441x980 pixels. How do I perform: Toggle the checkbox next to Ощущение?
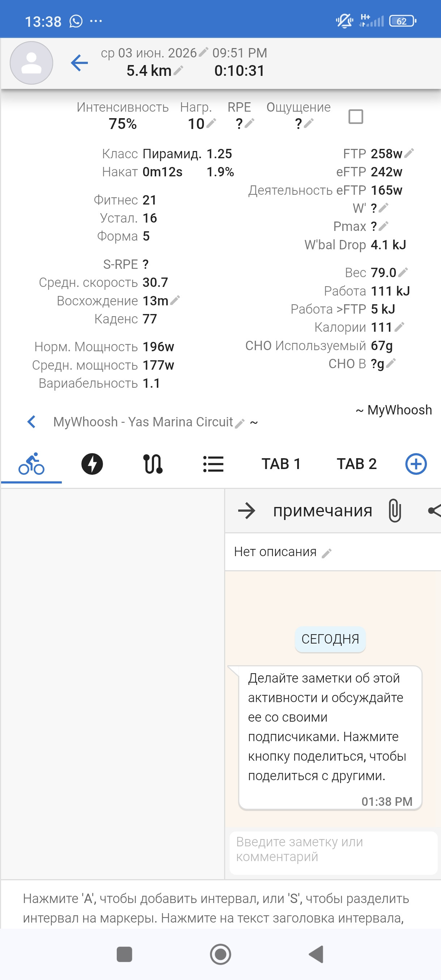pyautogui.click(x=356, y=116)
